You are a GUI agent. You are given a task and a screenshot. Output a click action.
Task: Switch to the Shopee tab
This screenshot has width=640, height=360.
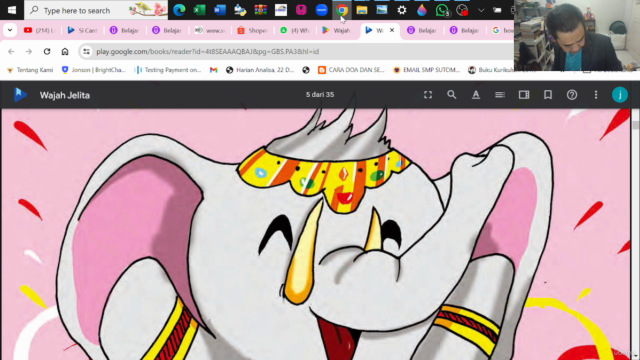coord(252,30)
